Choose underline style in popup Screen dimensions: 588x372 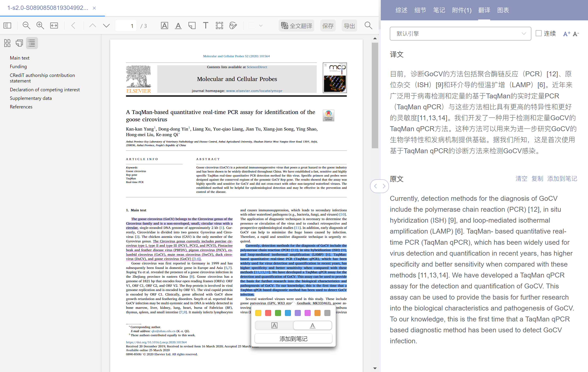click(x=313, y=325)
